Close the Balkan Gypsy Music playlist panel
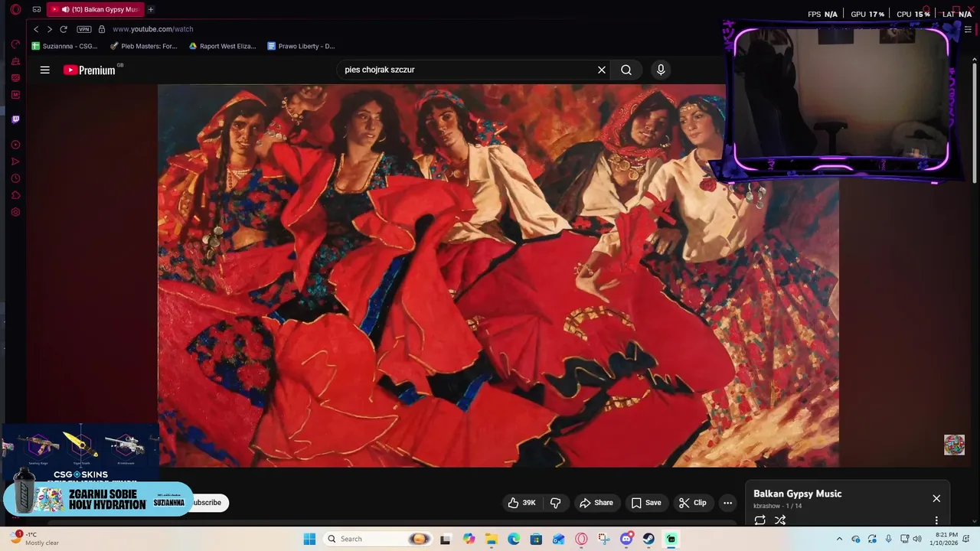980x551 pixels. (936, 498)
